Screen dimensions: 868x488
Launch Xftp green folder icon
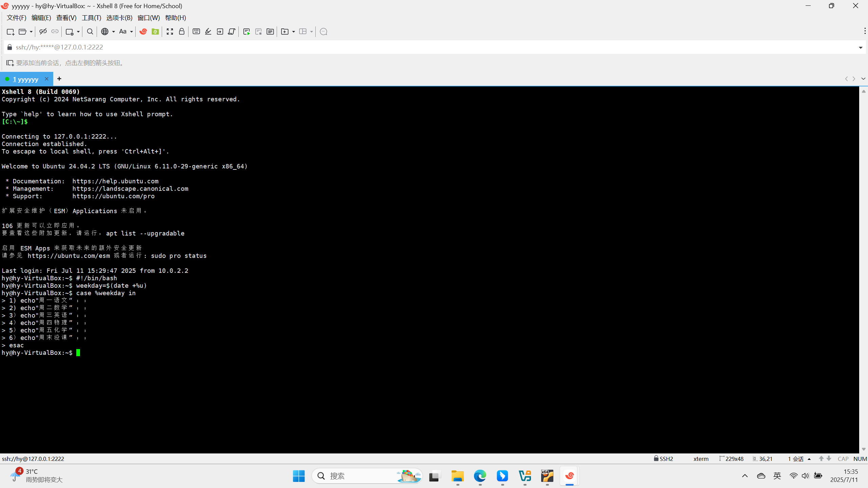155,32
